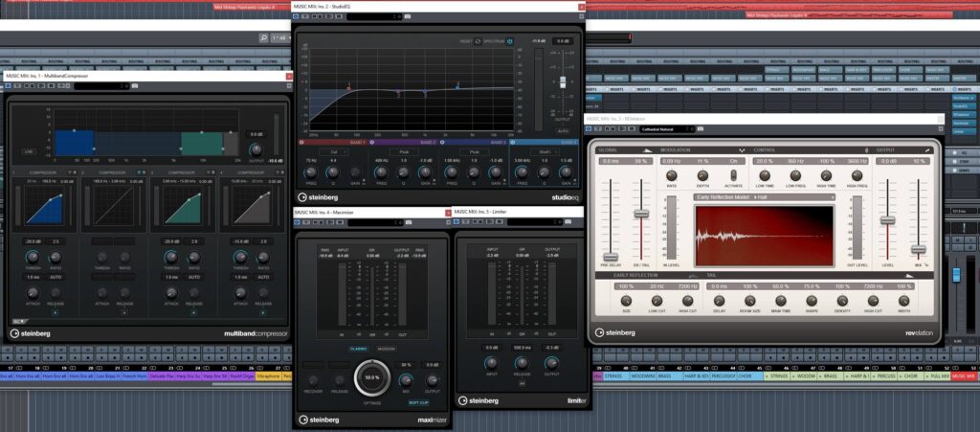This screenshot has width=980, height=432.
Task: Click StudioEQ Output fader handle
Action: pos(563,82)
